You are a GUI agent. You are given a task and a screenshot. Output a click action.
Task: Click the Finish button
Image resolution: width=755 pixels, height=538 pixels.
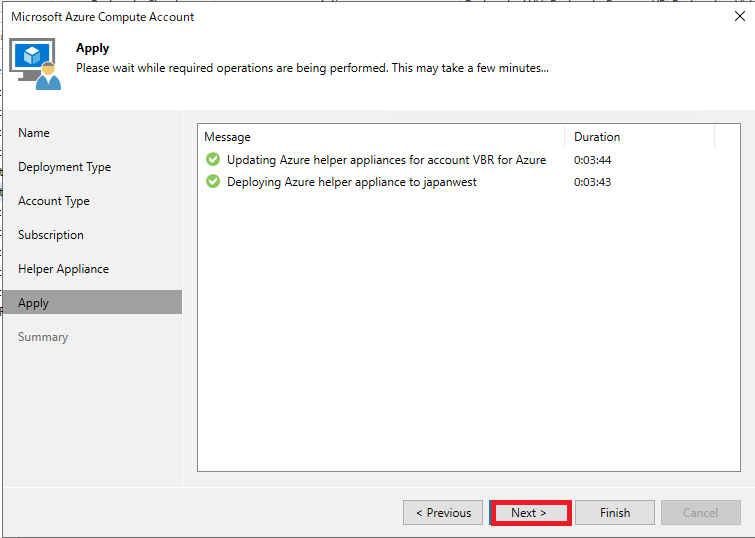tap(615, 512)
